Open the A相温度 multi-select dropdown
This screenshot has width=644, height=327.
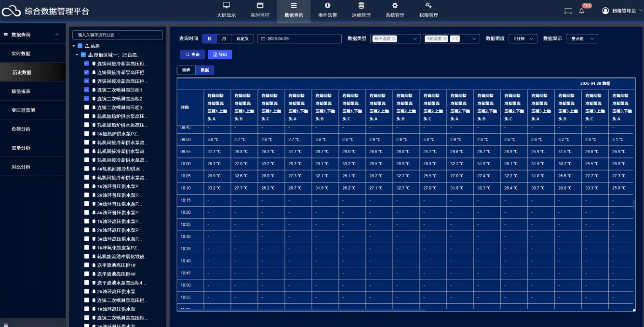(x=451, y=39)
